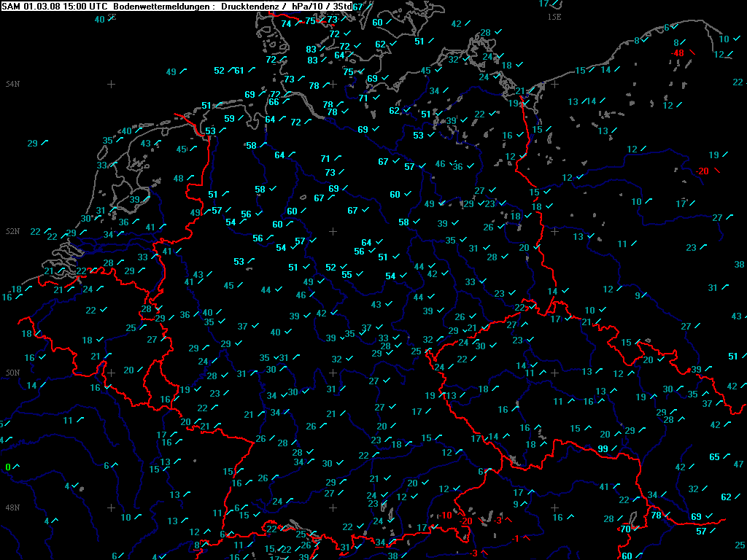Select the red -20 pressure value

point(701,171)
